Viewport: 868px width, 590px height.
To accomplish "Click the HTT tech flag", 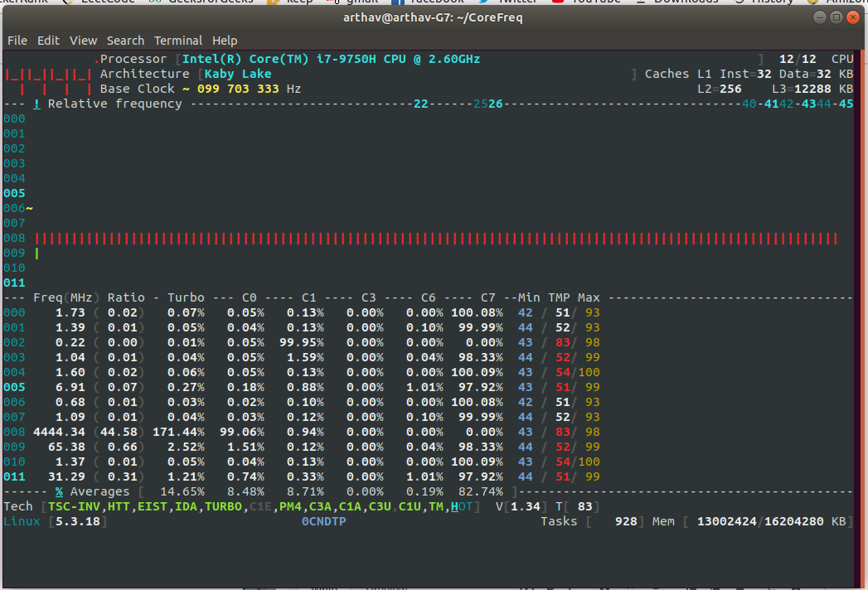I will coord(119,506).
